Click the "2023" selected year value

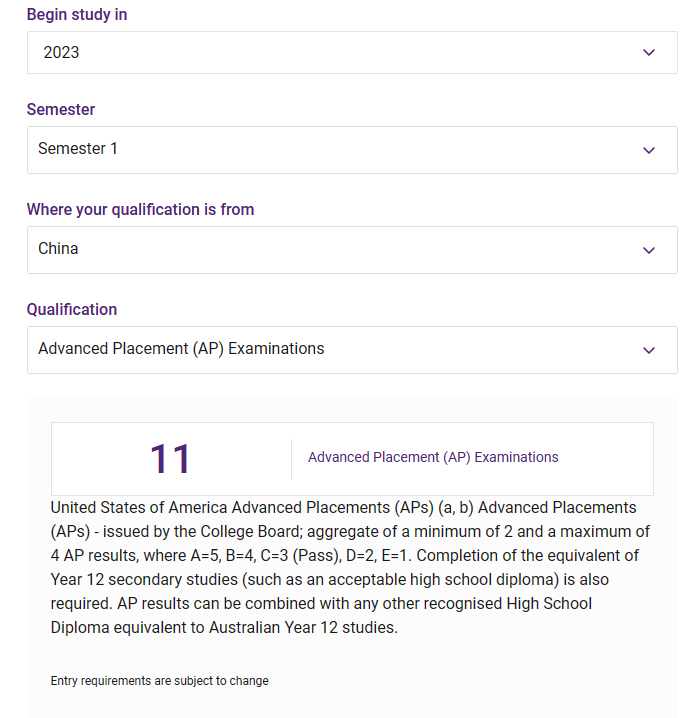coord(61,52)
